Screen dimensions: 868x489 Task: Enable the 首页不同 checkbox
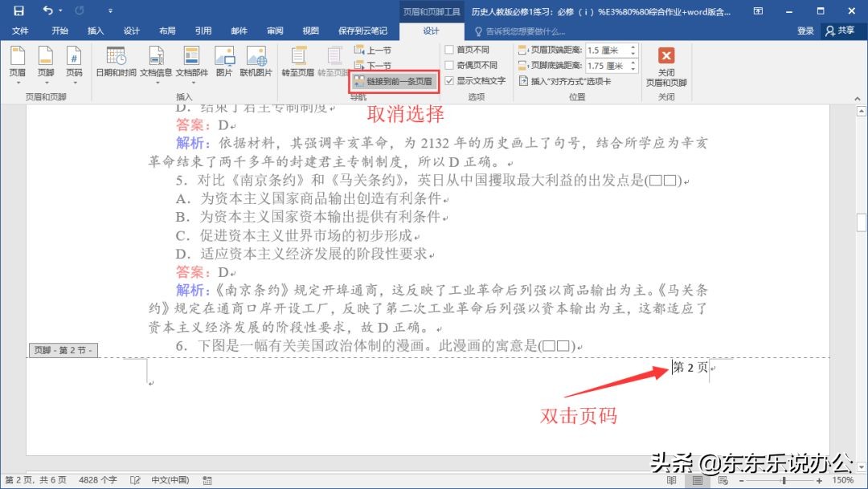(449, 51)
